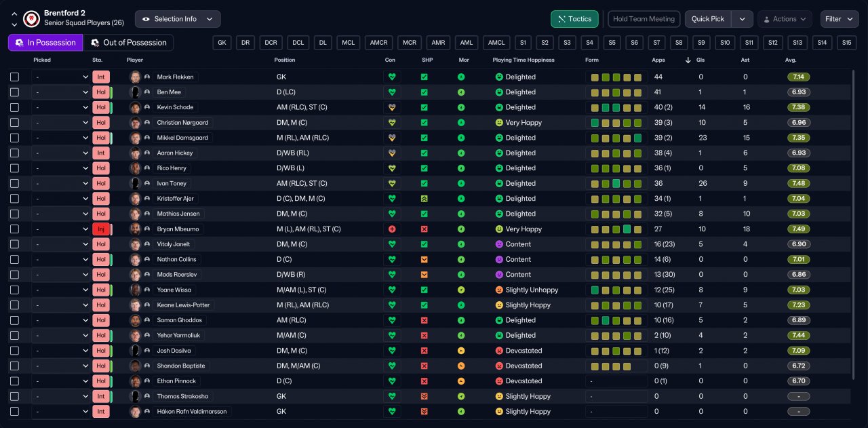
Task: Click Kristoffer Ajer's sharpness double-arrow icon
Action: point(425,199)
